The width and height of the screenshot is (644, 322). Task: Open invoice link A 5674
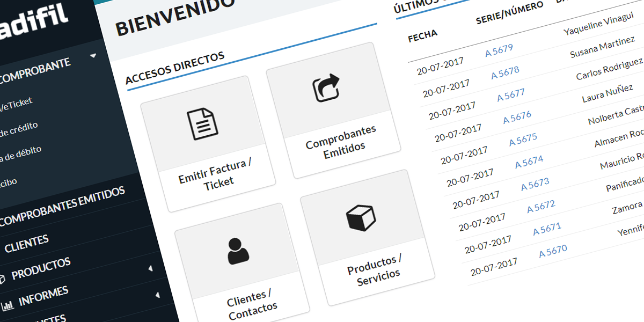point(529,162)
